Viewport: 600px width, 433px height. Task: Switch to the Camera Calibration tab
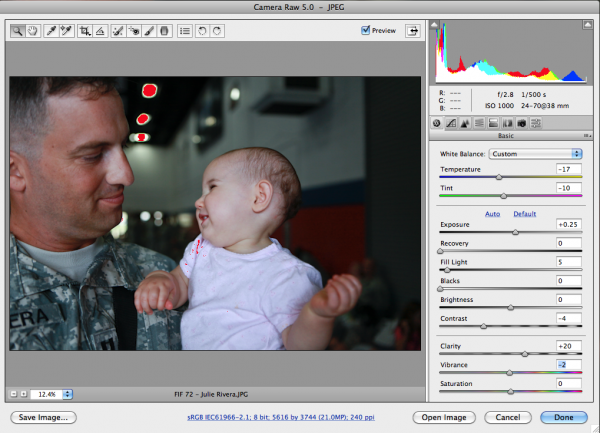tap(522, 123)
